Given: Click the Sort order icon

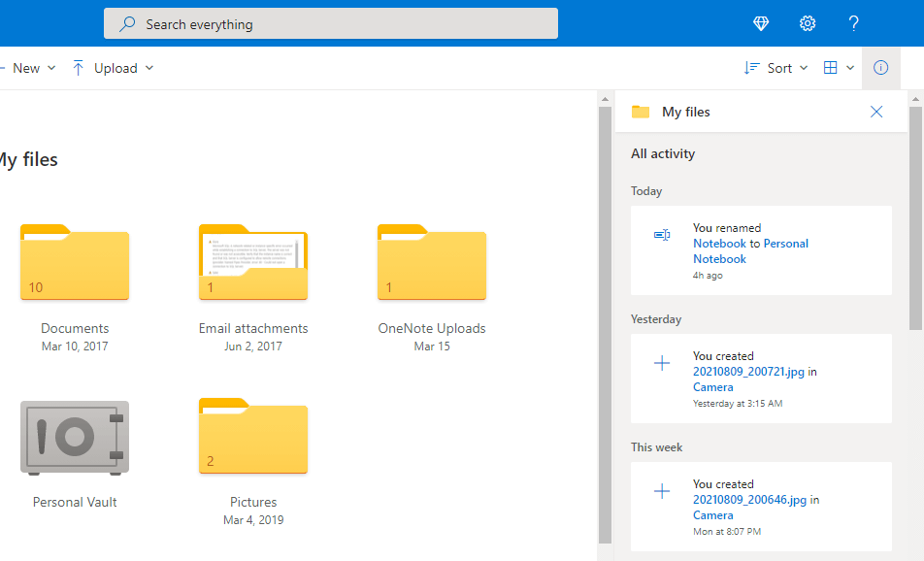Looking at the screenshot, I should [751, 68].
